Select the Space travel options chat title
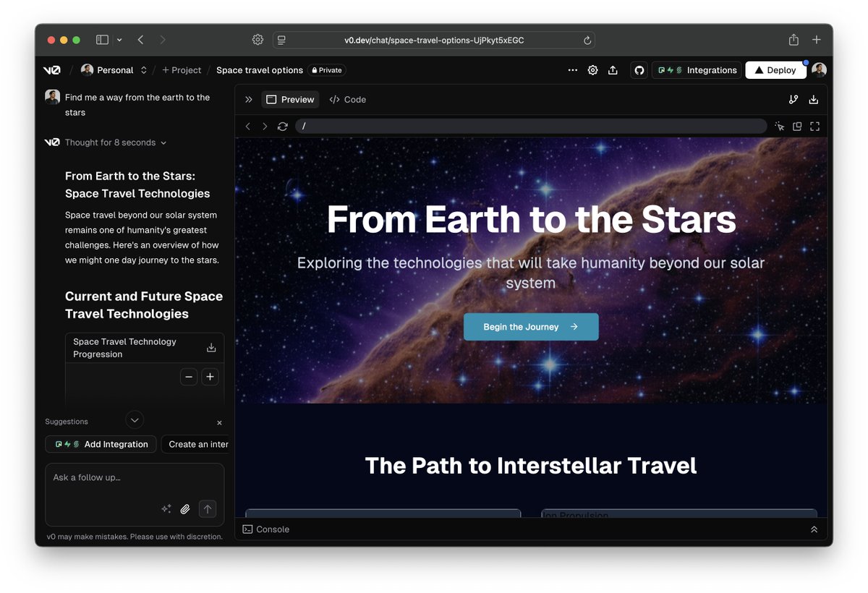The height and width of the screenshot is (593, 868). 260,70
